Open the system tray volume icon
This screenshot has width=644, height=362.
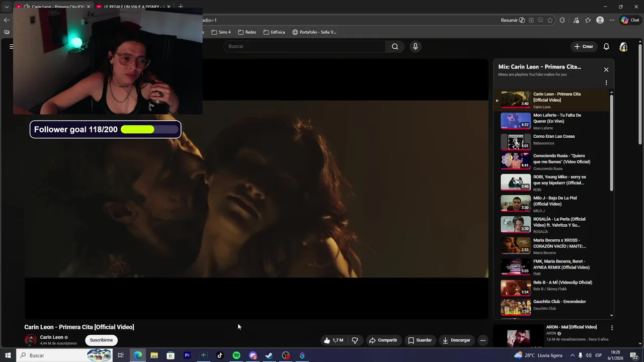(588, 355)
